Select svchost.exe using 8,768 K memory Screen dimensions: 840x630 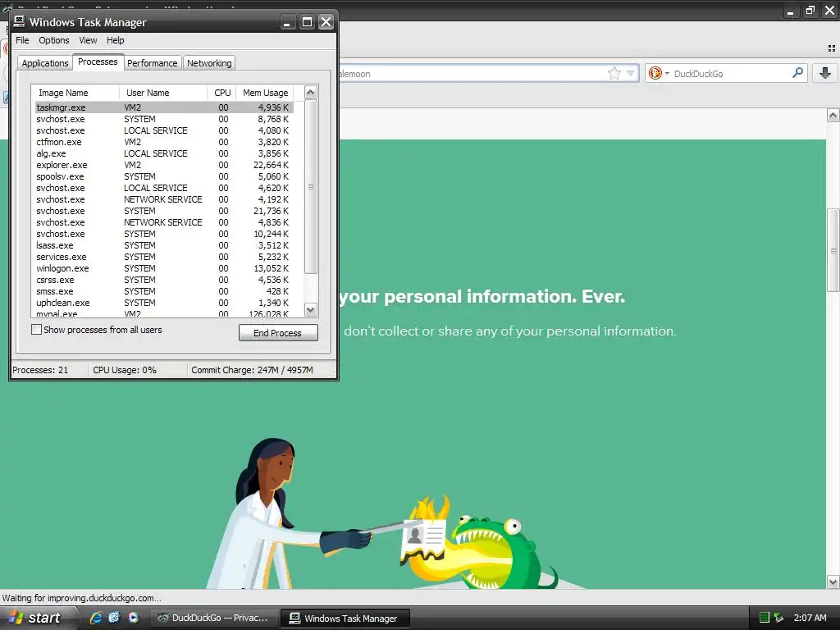(x=164, y=119)
